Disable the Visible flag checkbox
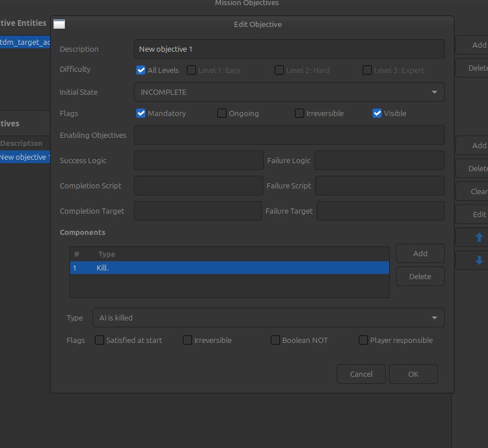The height and width of the screenshot is (448, 488). pyautogui.click(x=377, y=113)
